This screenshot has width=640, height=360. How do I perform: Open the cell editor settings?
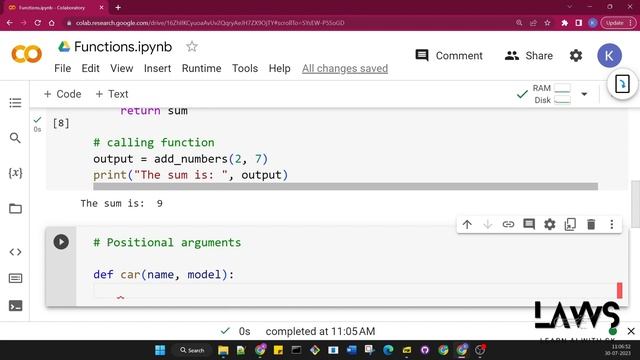click(550, 224)
